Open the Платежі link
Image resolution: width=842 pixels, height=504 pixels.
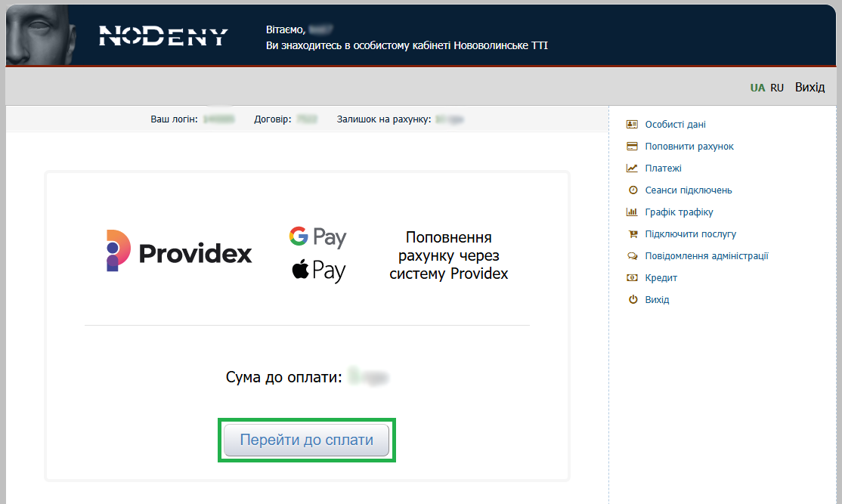point(663,169)
